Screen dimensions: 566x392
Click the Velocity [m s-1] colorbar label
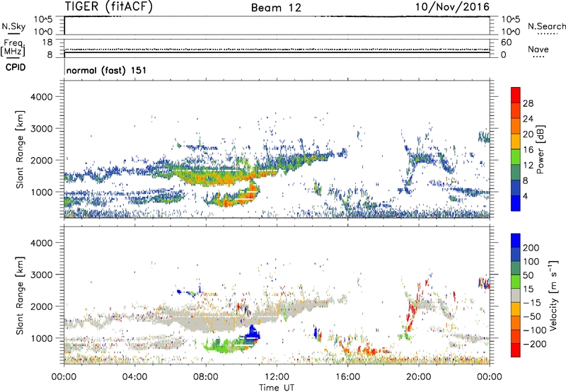[553, 295]
